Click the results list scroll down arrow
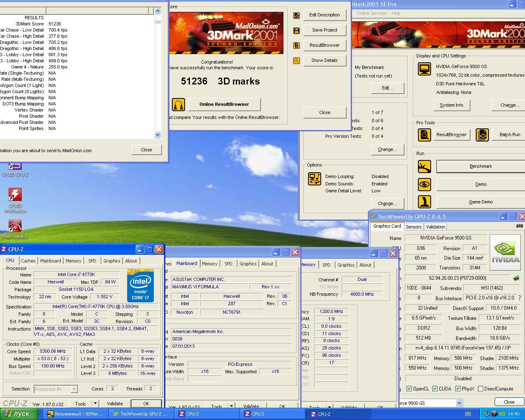Image resolution: width=525 pixels, height=420 pixels. (158, 135)
